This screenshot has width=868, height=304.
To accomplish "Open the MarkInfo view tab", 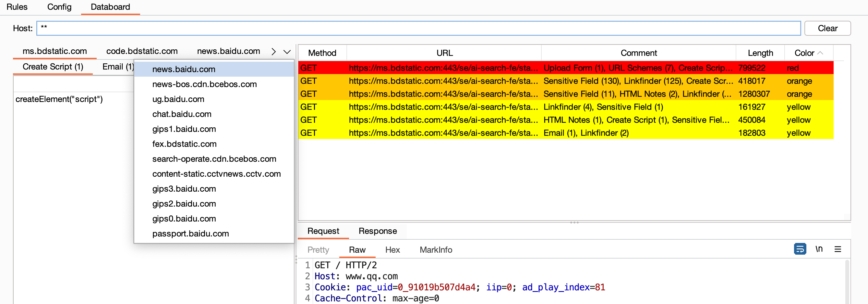I will tap(436, 250).
